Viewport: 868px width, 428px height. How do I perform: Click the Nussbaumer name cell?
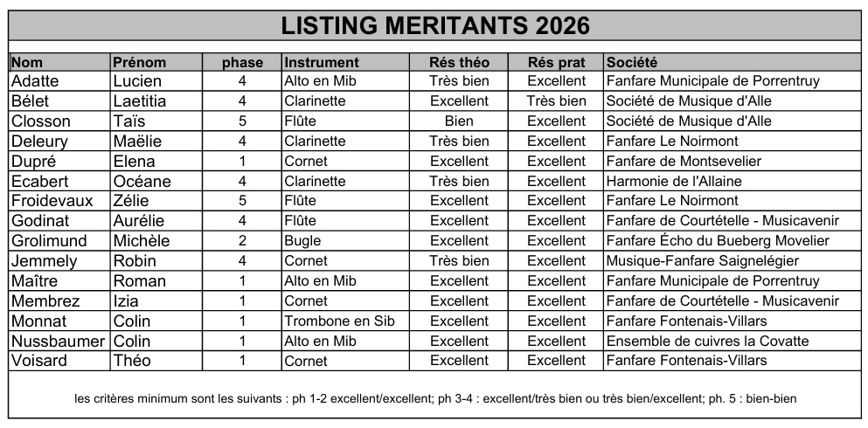click(58, 342)
